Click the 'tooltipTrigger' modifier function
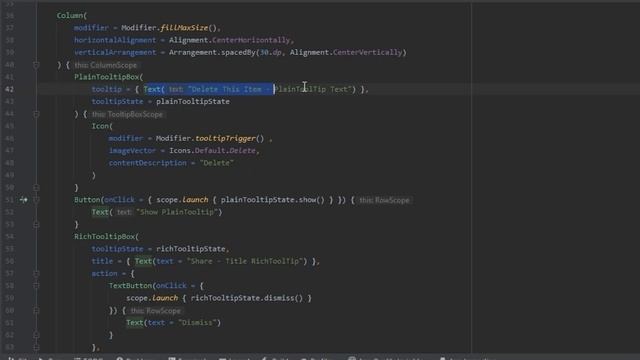Image resolution: width=640 pixels, height=360 pixels. pos(225,138)
